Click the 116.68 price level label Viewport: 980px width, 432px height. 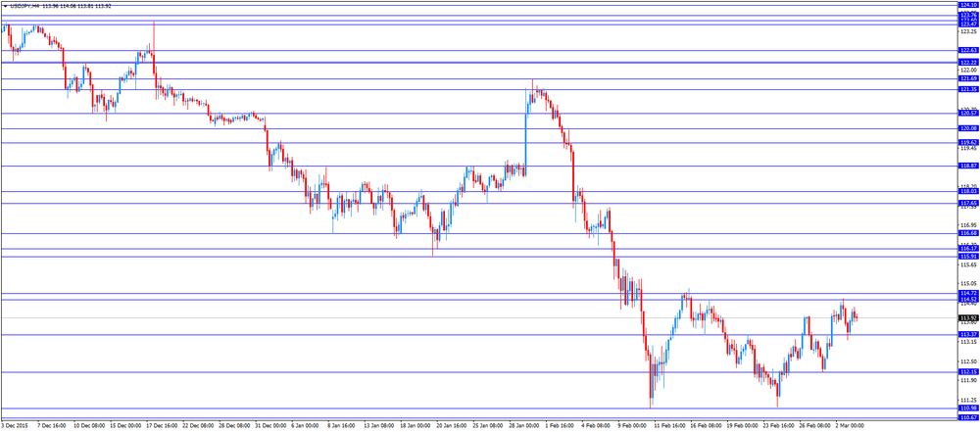pos(969,233)
